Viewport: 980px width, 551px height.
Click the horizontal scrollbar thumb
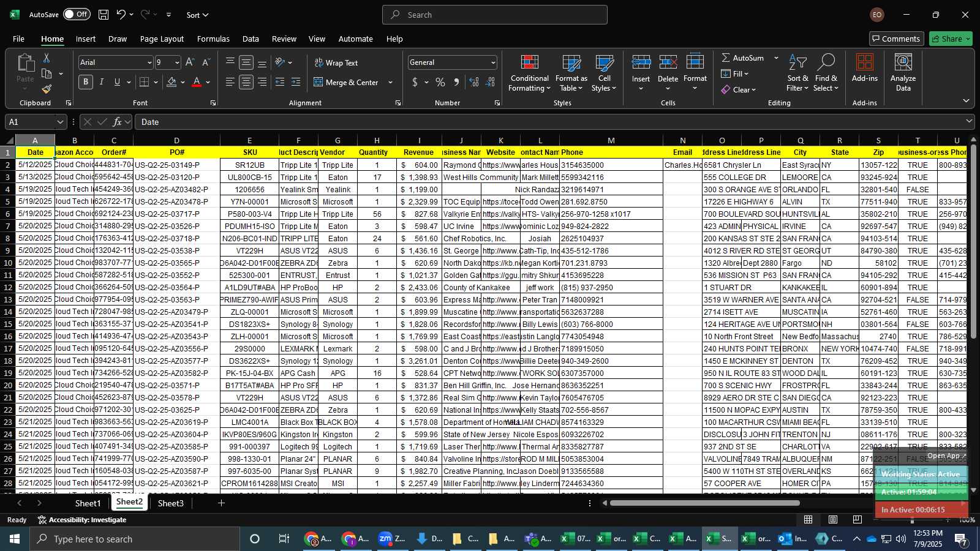(x=704, y=503)
